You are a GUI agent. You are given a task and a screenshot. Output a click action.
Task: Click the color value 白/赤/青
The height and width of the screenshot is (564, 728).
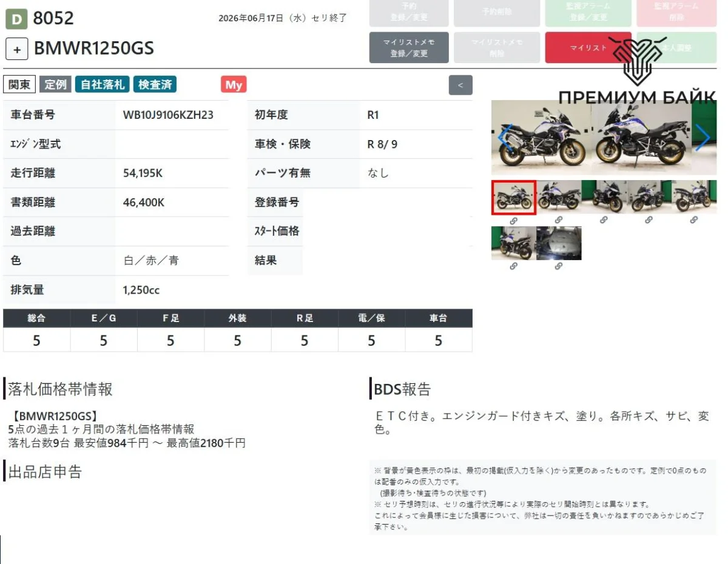[151, 261]
